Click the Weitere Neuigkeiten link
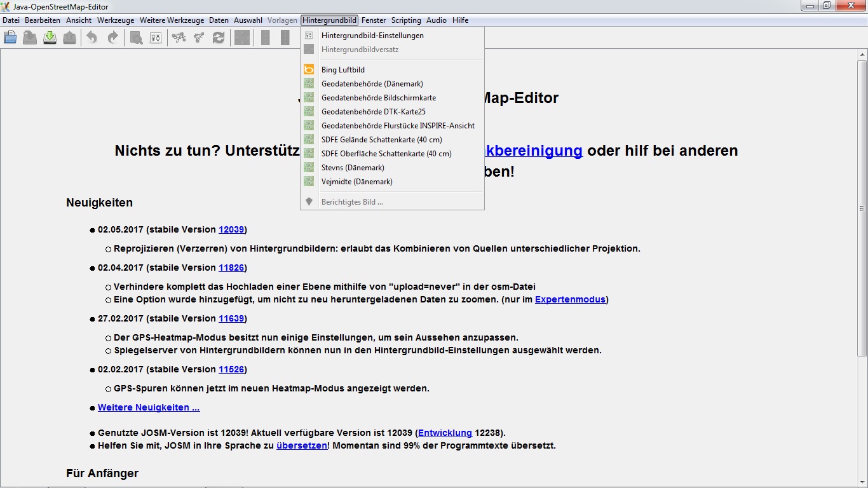868x488 pixels. 149,407
